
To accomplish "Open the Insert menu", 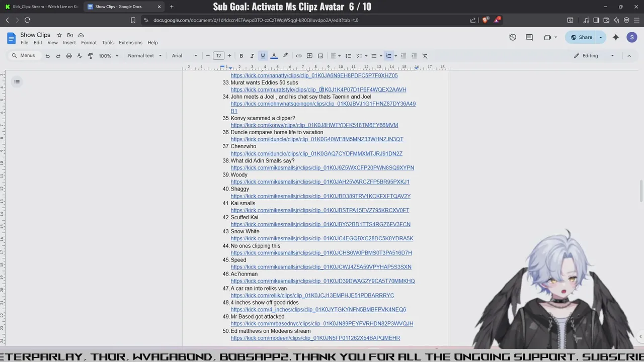I will pyautogui.click(x=69, y=43).
